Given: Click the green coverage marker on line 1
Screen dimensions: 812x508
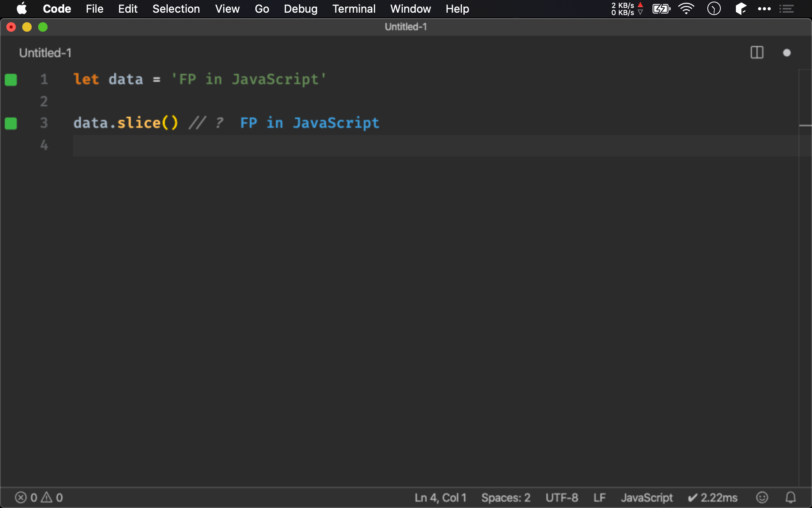Looking at the screenshot, I should pyautogui.click(x=11, y=79).
